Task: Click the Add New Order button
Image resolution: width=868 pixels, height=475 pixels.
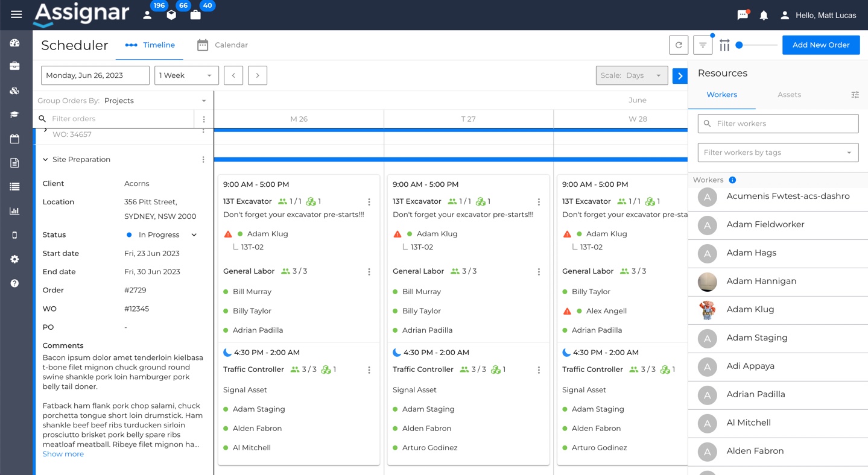Action: point(821,45)
